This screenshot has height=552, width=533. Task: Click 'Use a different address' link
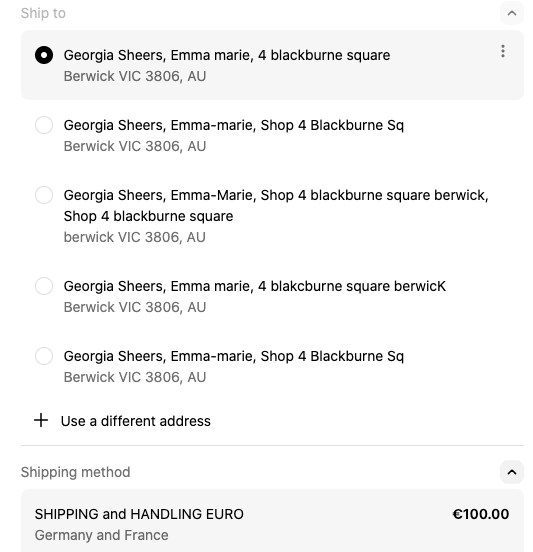[x=136, y=421]
